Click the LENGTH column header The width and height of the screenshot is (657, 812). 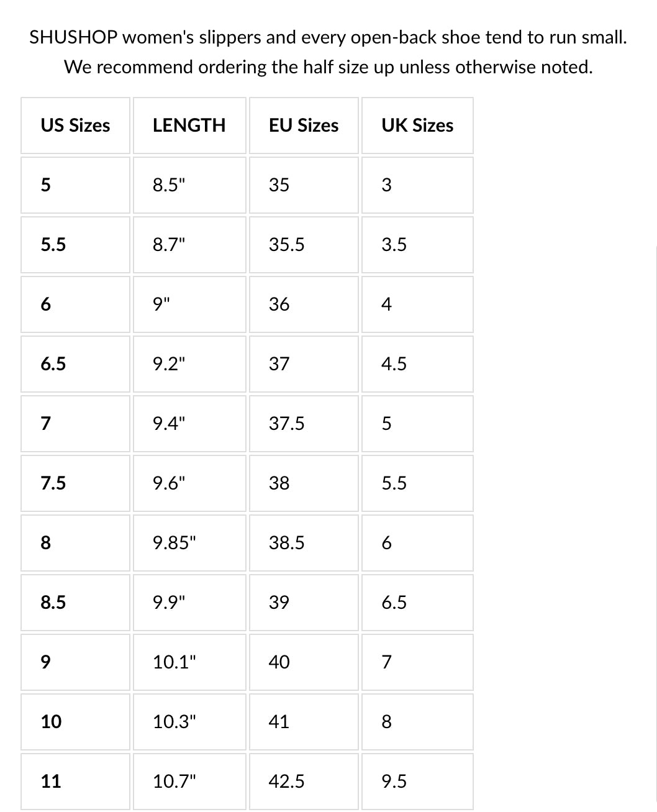[x=189, y=125]
